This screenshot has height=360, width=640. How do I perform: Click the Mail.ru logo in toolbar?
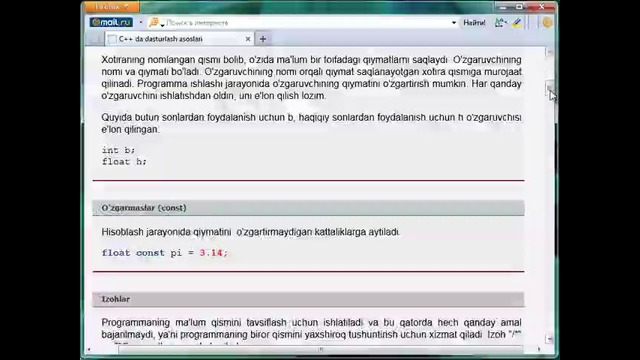pos(111,22)
